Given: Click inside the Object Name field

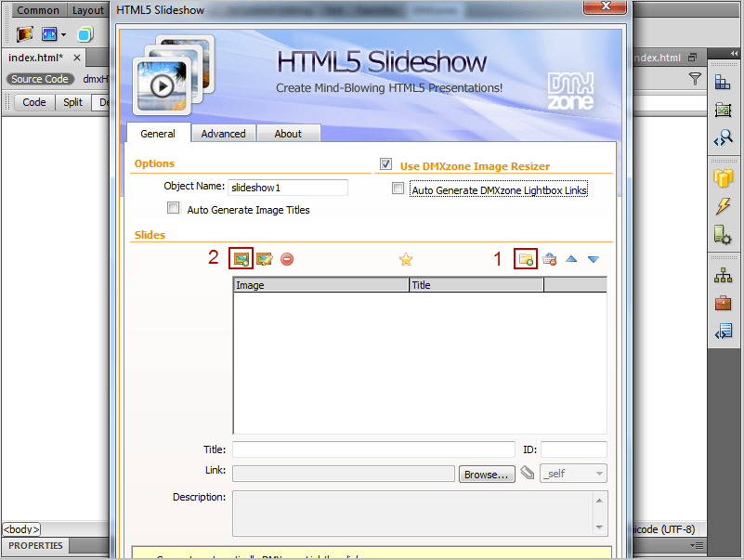Looking at the screenshot, I should coord(288,188).
